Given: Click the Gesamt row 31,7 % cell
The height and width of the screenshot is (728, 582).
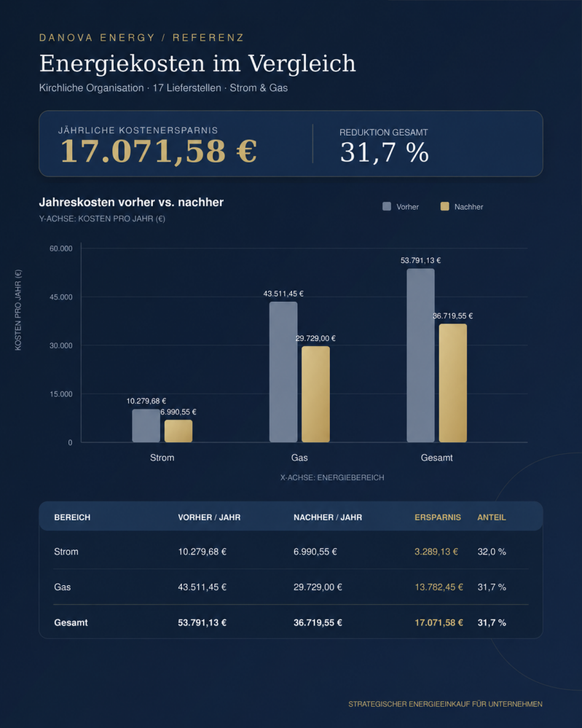Looking at the screenshot, I should click(492, 623).
